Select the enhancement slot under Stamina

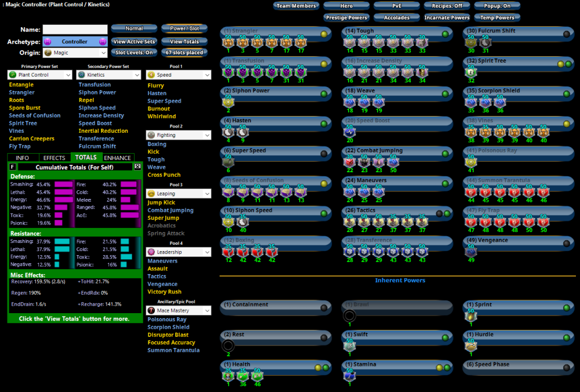pyautogui.click(x=349, y=376)
